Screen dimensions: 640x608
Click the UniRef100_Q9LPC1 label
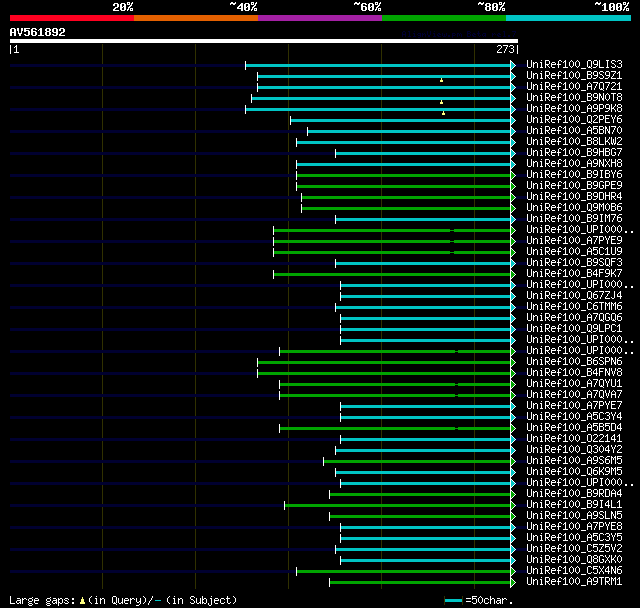tap(574, 329)
